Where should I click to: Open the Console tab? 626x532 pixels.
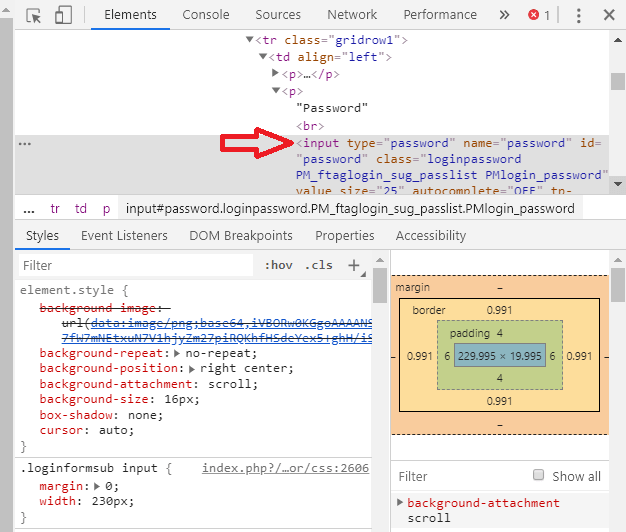click(206, 15)
